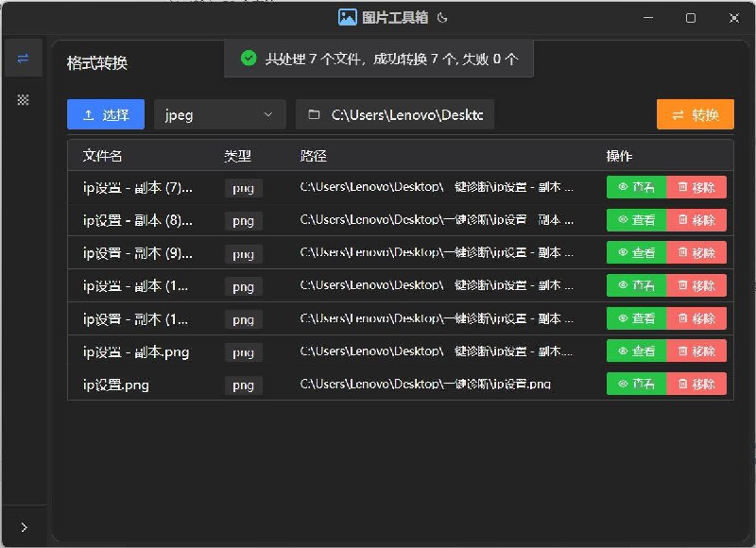View ip设置.png with its 查看 button
756x548 pixels.
coord(636,385)
